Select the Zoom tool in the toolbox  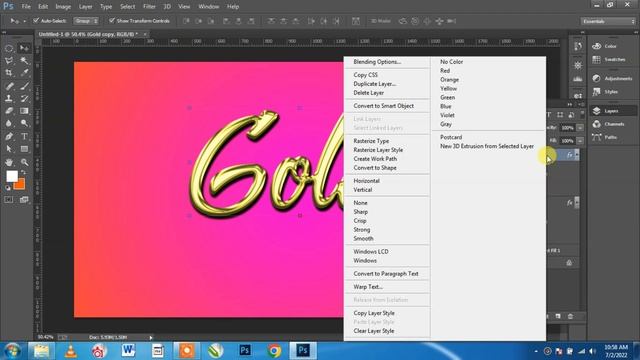tap(24, 162)
